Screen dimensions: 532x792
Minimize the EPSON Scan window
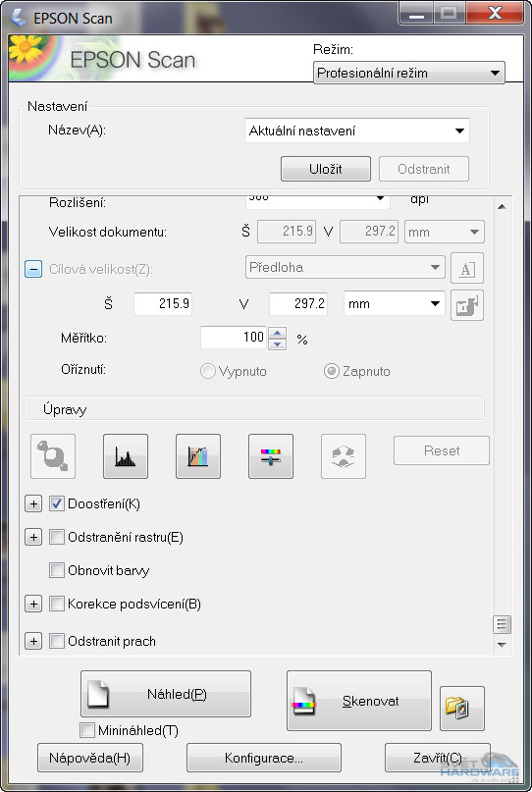(x=416, y=14)
